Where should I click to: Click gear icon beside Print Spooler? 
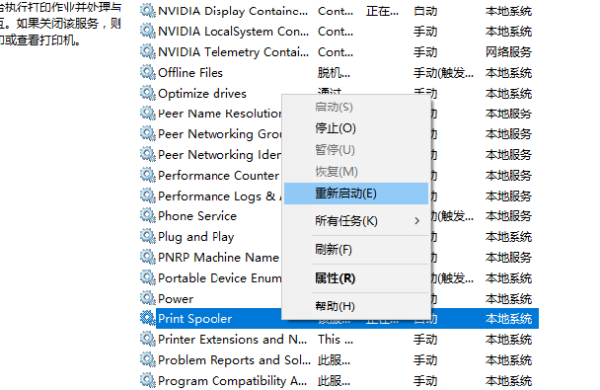pyautogui.click(x=148, y=318)
